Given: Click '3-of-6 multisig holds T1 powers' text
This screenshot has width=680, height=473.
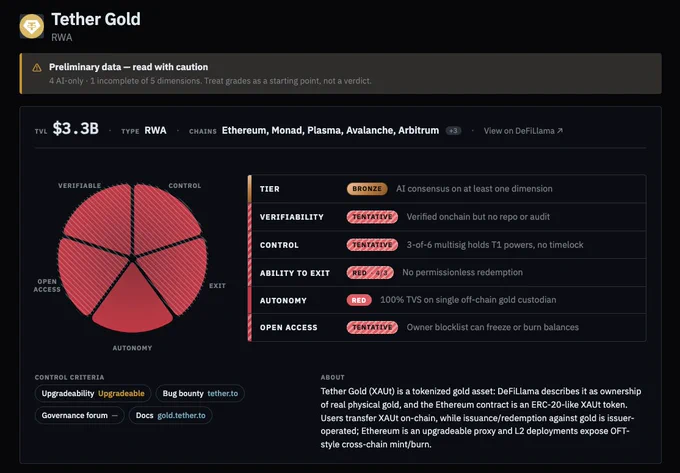Looking at the screenshot, I should tap(469, 245).
